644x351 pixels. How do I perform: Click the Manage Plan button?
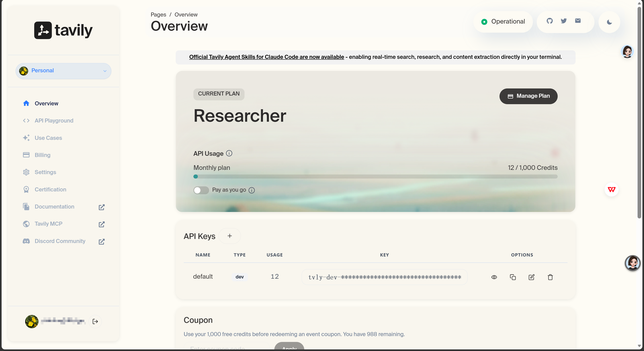[x=528, y=96]
